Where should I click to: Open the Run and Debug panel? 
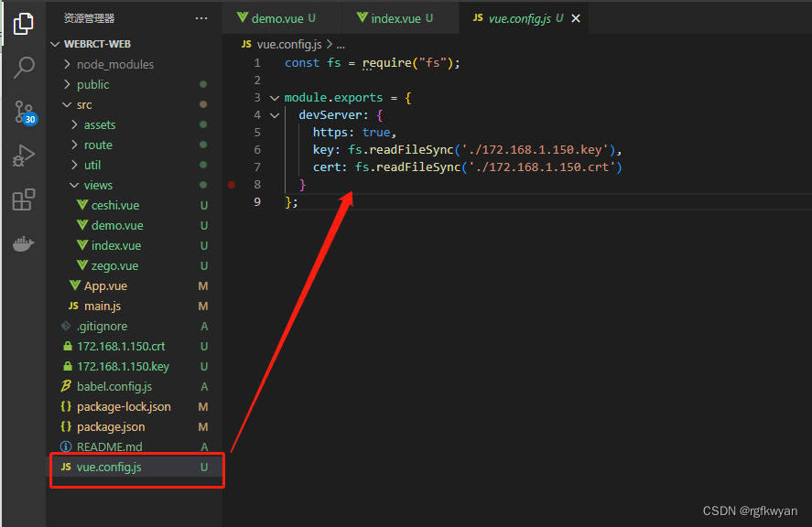pos(23,155)
